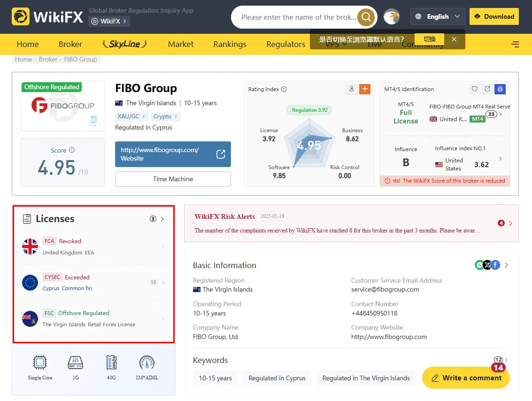
Task: Open the Regulators nav tab
Action: (285, 44)
